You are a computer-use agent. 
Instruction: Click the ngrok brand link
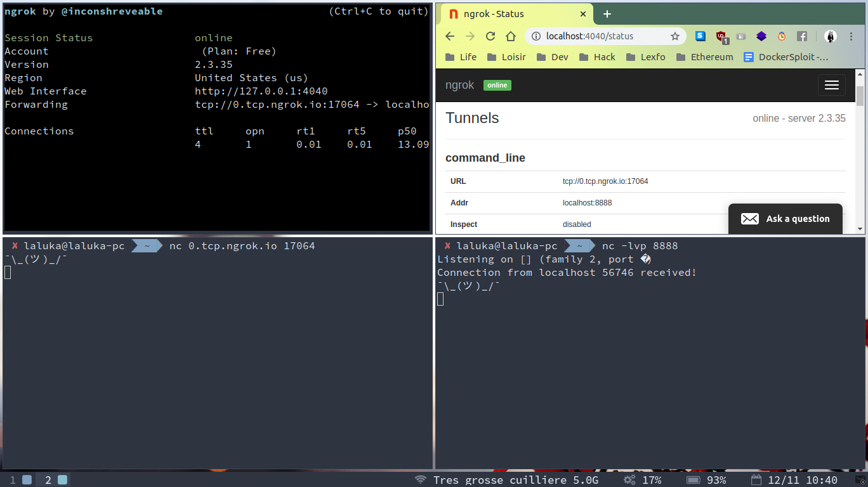tap(459, 85)
